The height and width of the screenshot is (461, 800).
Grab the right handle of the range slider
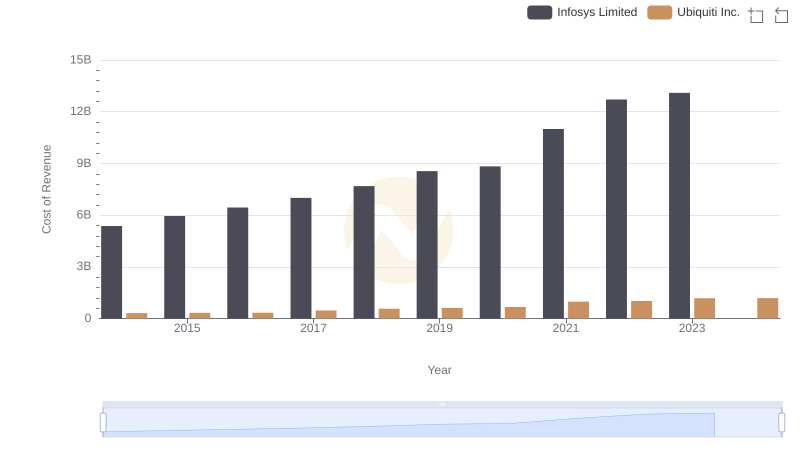(x=781, y=422)
